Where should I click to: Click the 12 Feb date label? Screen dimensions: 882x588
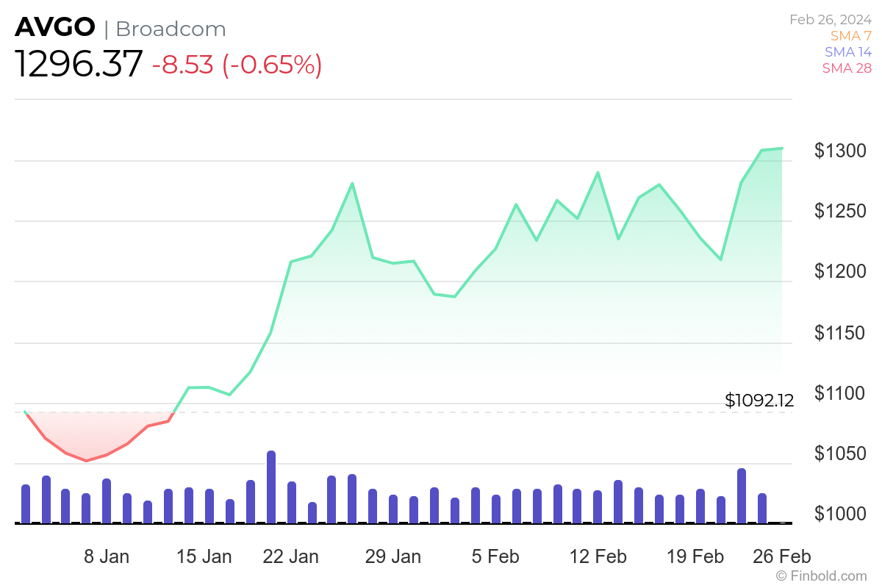point(598,556)
